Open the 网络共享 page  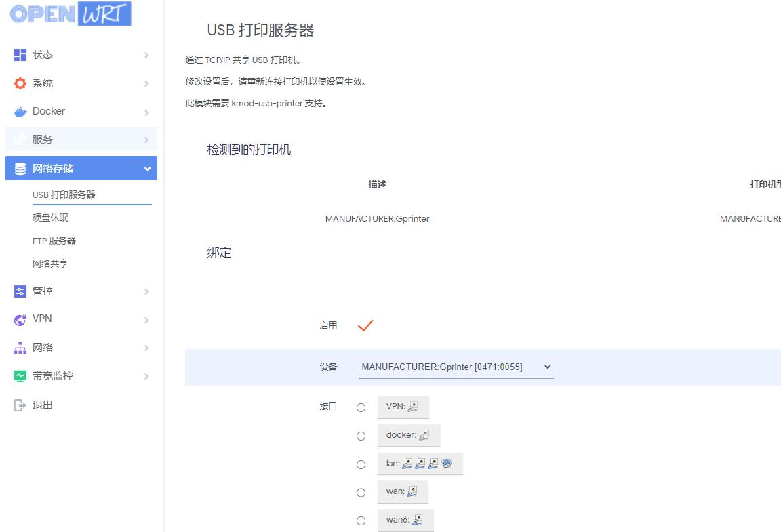[x=51, y=263]
